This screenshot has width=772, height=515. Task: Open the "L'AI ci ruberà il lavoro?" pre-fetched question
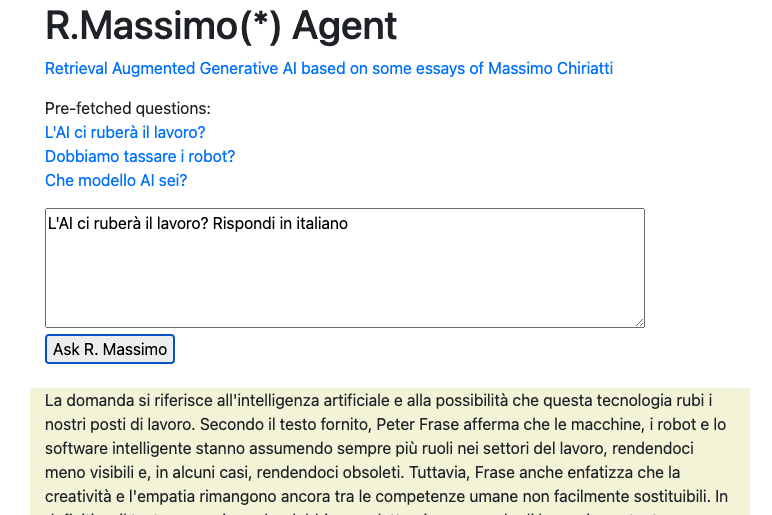coord(125,132)
